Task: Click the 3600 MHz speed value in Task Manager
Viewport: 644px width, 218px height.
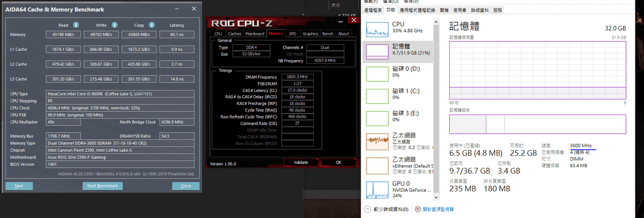Action: (581, 146)
